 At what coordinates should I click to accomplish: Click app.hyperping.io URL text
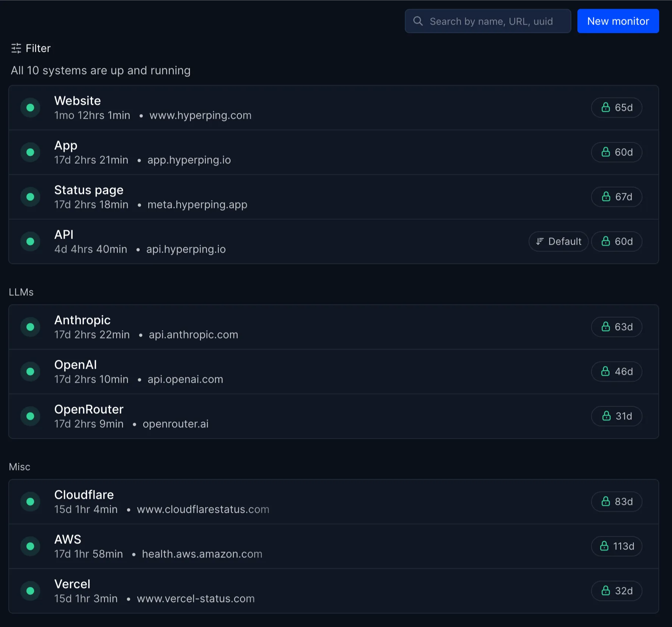coord(189,160)
